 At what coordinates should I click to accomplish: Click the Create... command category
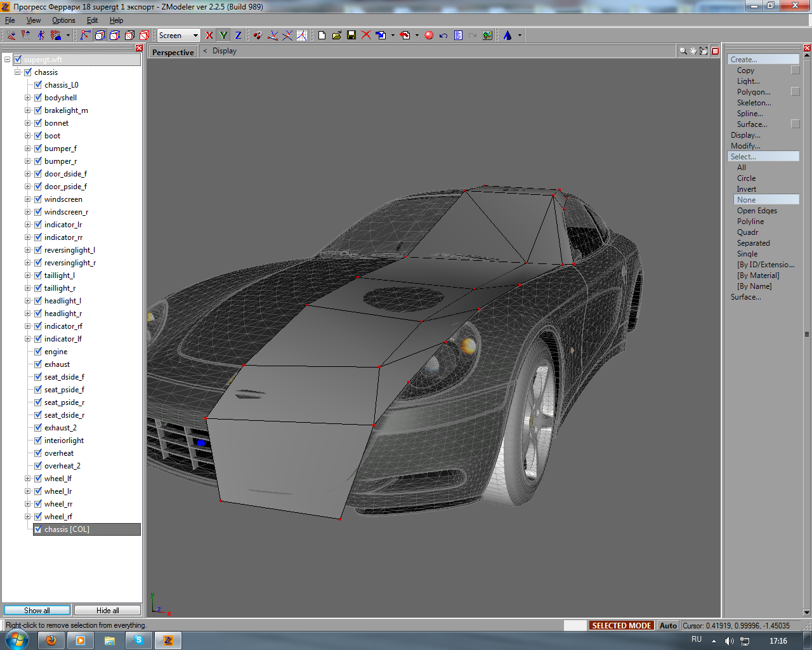point(763,59)
